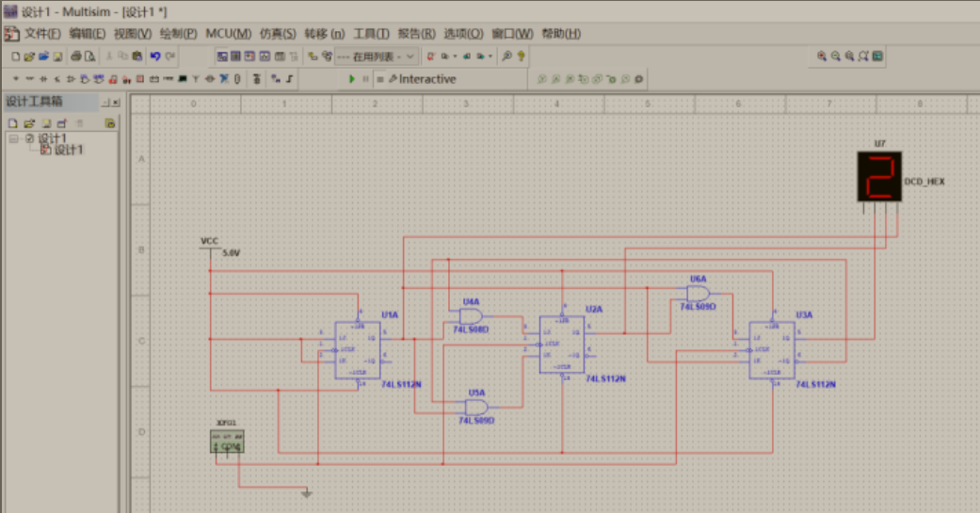980x513 pixels.
Task: Click save icon in the Design Toolbox
Action: point(46,123)
